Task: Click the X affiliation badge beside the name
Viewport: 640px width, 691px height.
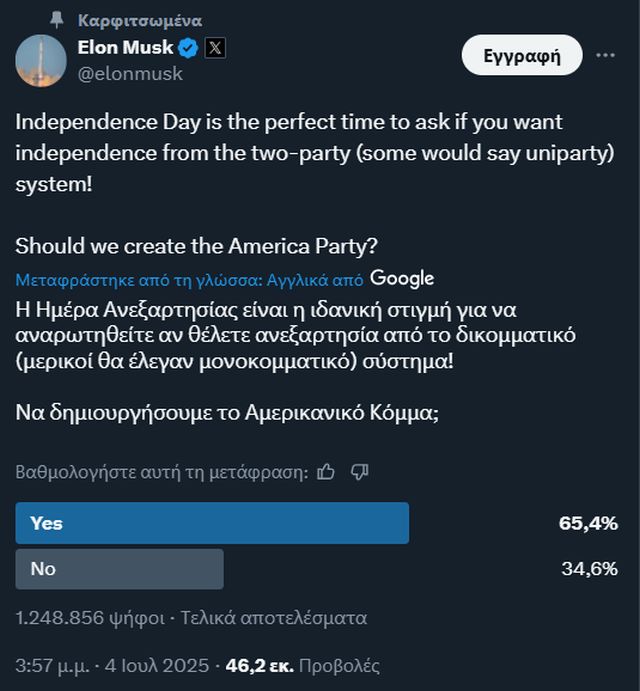Action: [x=216, y=47]
